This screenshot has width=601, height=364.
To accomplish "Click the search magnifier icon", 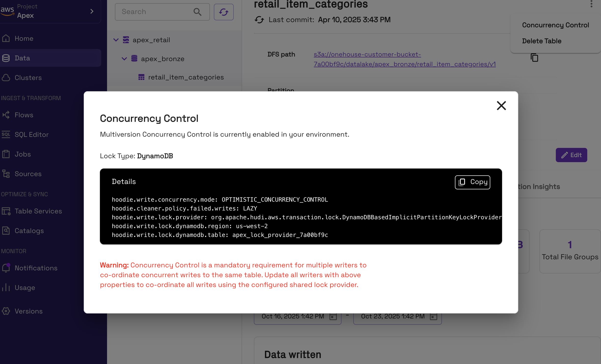I will click(197, 12).
